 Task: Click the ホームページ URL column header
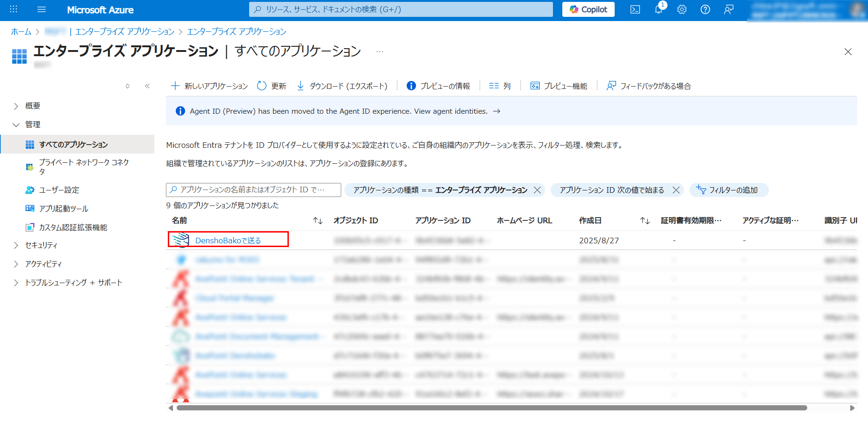524,220
